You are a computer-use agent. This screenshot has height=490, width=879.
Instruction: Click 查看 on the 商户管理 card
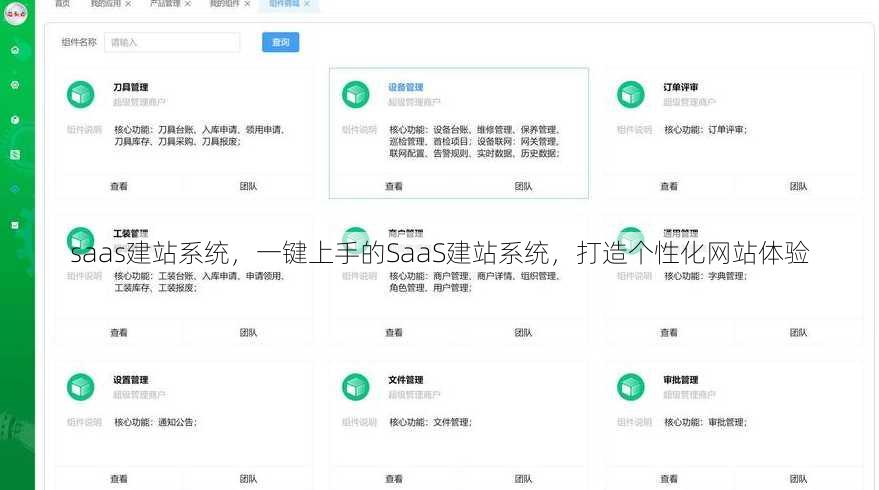[x=394, y=332]
